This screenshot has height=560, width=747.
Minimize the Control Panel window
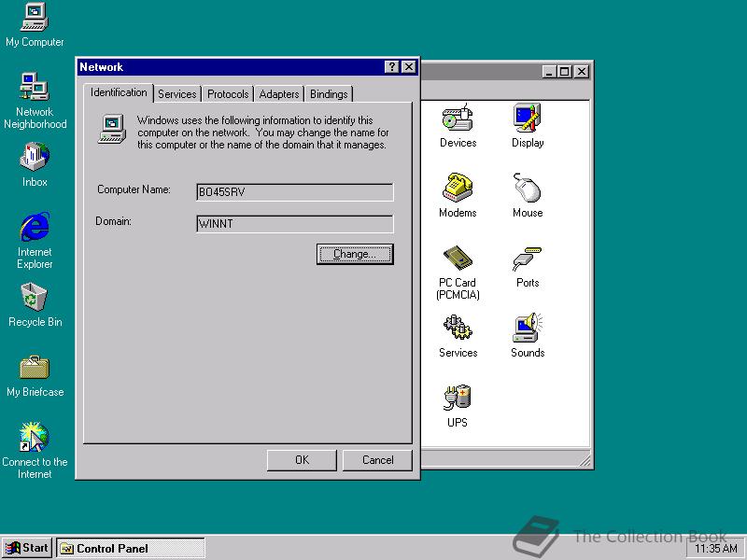(x=549, y=72)
